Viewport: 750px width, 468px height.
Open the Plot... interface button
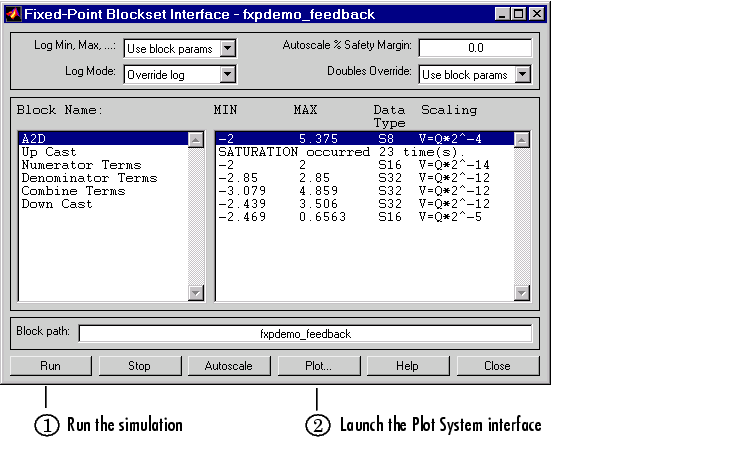pos(319,366)
